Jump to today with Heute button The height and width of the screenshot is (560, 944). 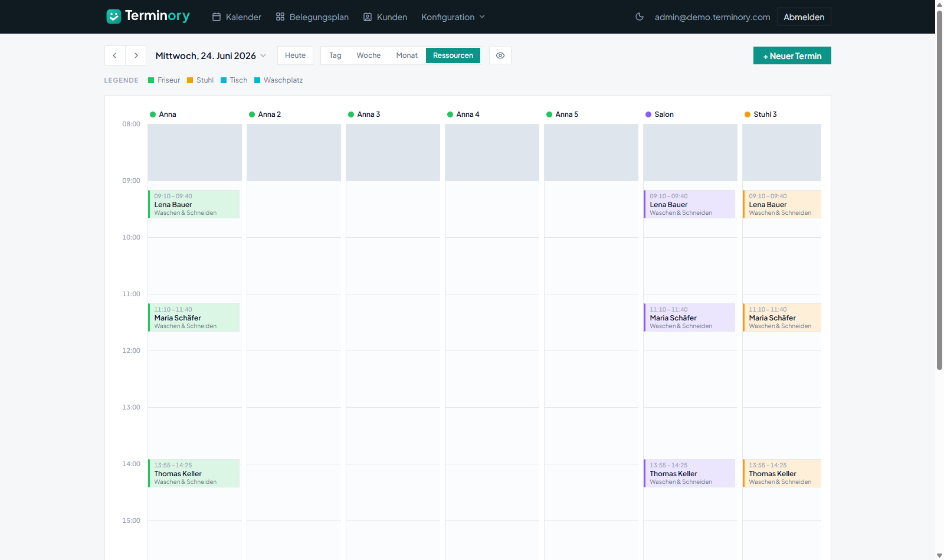tap(296, 55)
